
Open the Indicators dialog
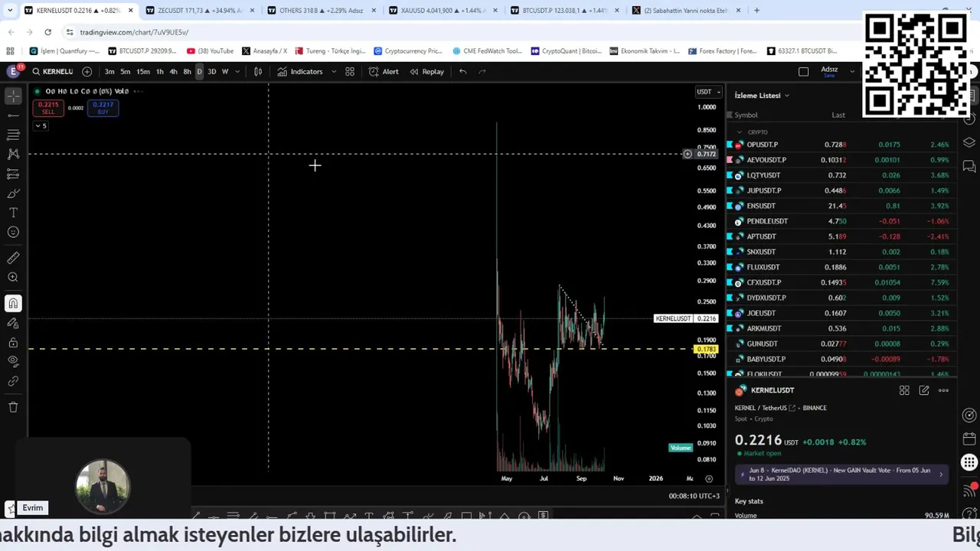tap(300, 71)
